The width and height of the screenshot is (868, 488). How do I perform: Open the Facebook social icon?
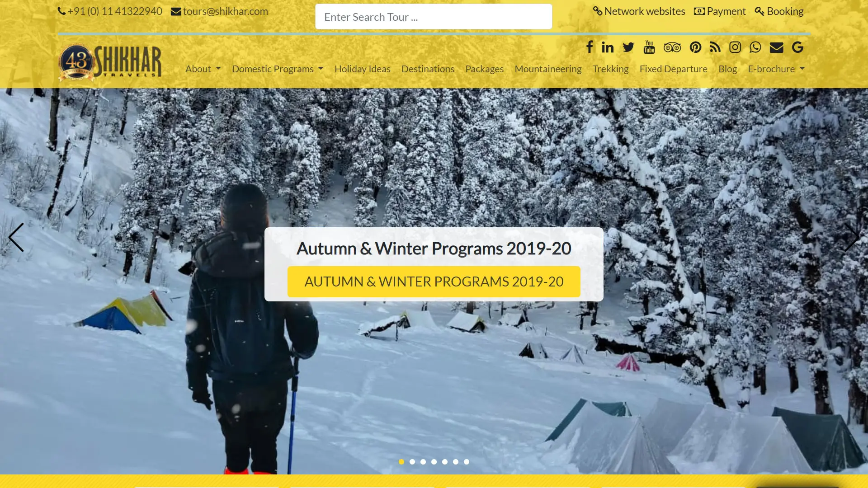590,47
